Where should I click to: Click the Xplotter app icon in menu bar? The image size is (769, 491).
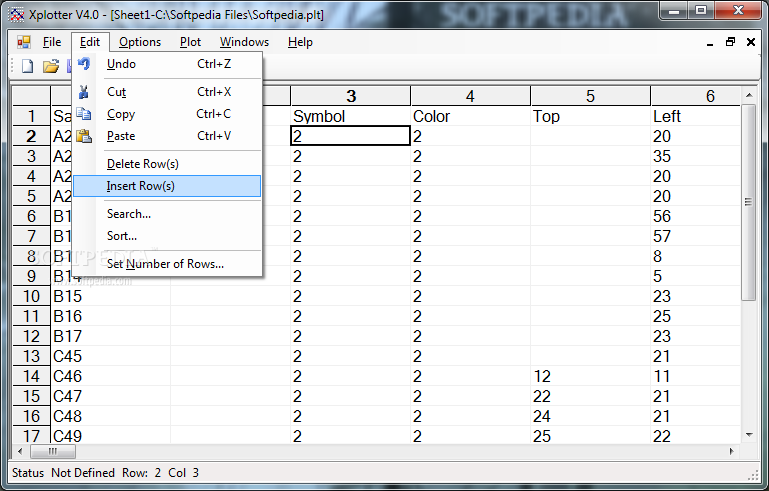[x=24, y=42]
